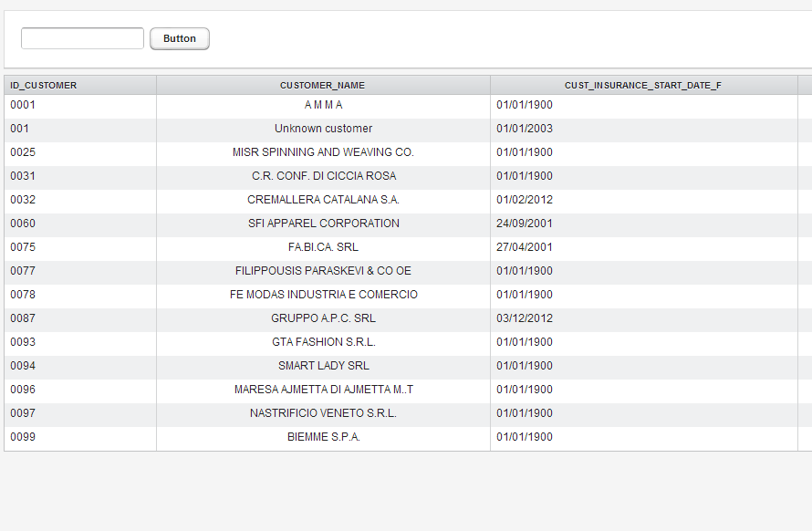Viewport: 812px width, 531px height.
Task: Click CUST_INSURANCE_START_DATE_F column header
Action: tap(643, 85)
